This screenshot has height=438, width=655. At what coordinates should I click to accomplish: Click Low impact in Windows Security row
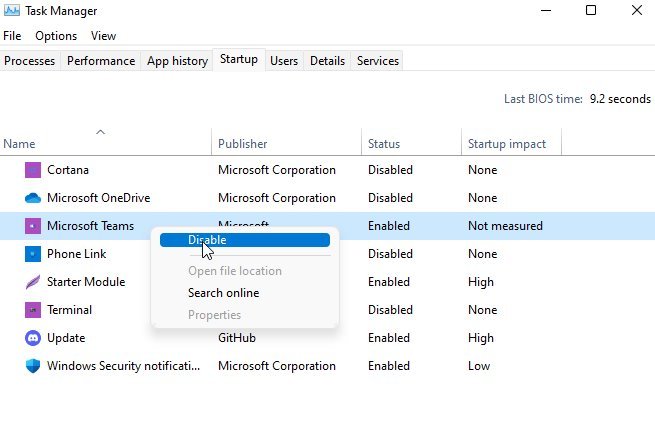click(479, 366)
